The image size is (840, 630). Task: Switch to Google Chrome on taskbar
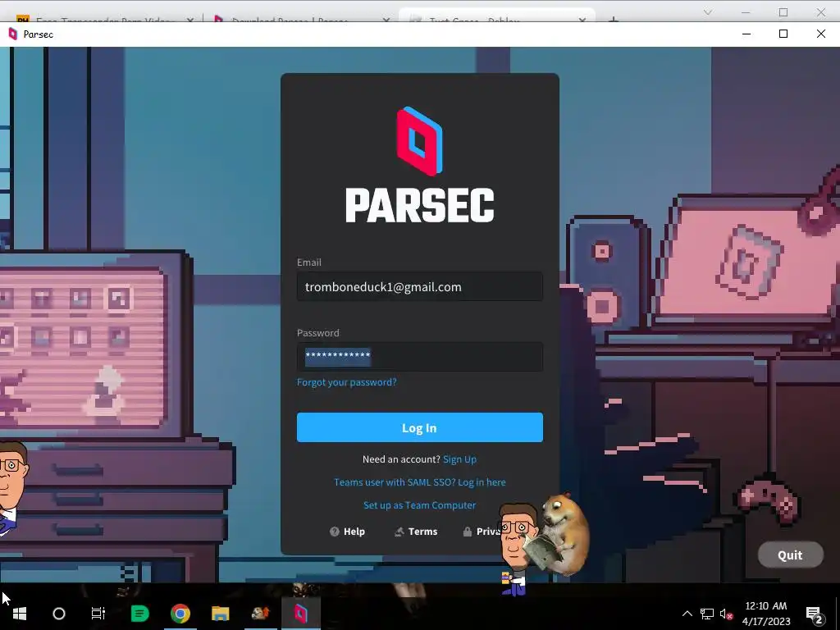pyautogui.click(x=180, y=614)
